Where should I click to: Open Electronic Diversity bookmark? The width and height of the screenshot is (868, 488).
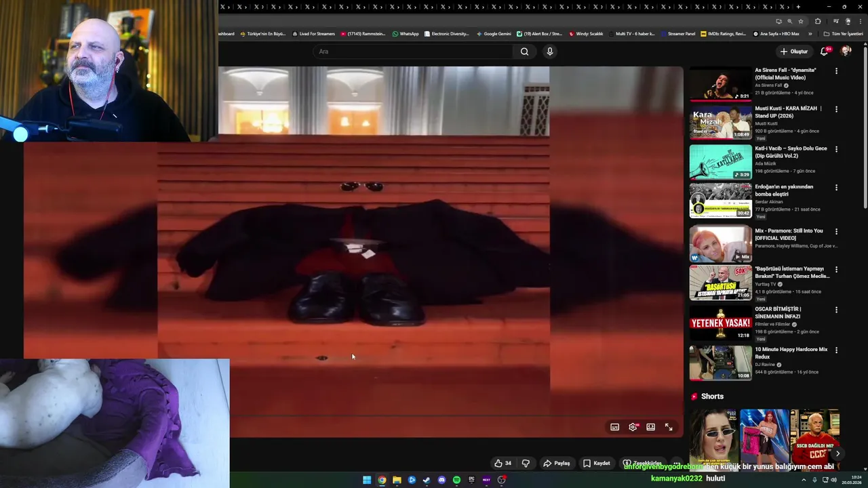click(x=446, y=33)
